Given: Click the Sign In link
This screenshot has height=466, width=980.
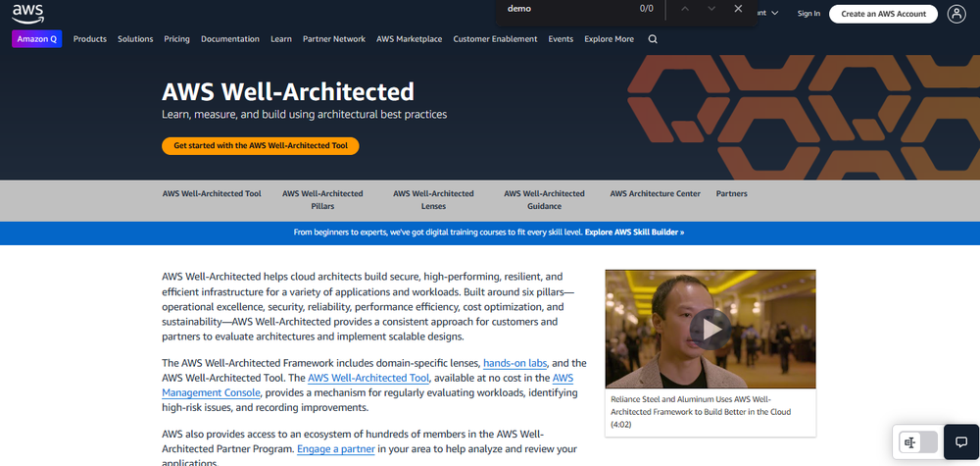Looking at the screenshot, I should [808, 14].
